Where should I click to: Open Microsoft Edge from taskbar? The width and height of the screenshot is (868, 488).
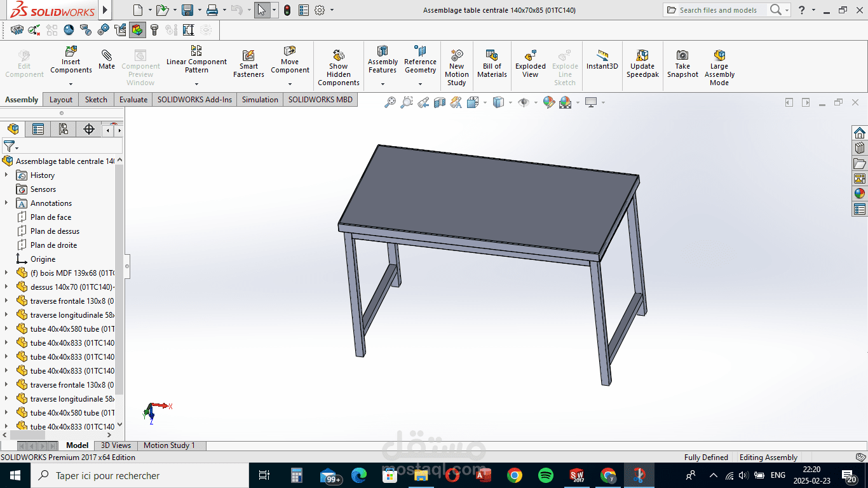click(x=359, y=475)
